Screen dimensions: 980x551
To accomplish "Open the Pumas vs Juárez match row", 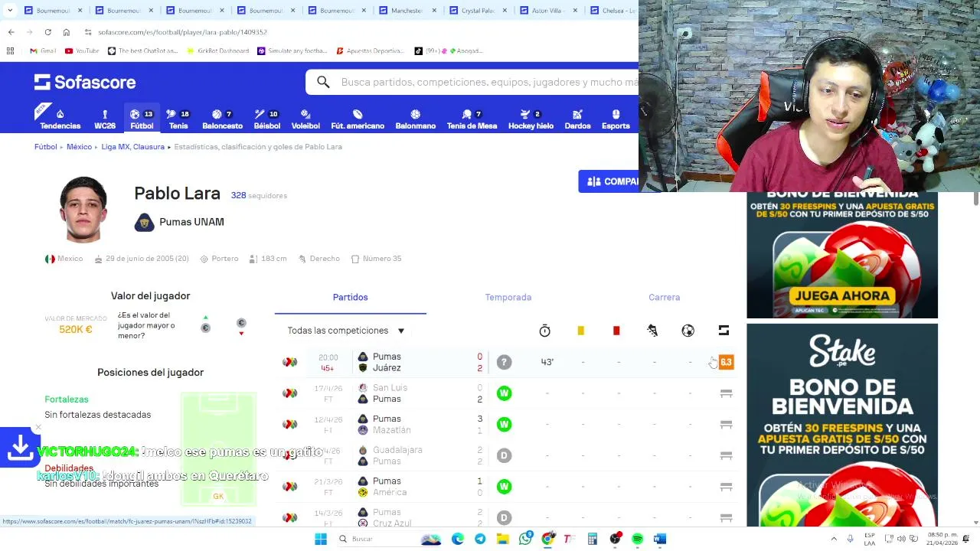I will point(507,362).
